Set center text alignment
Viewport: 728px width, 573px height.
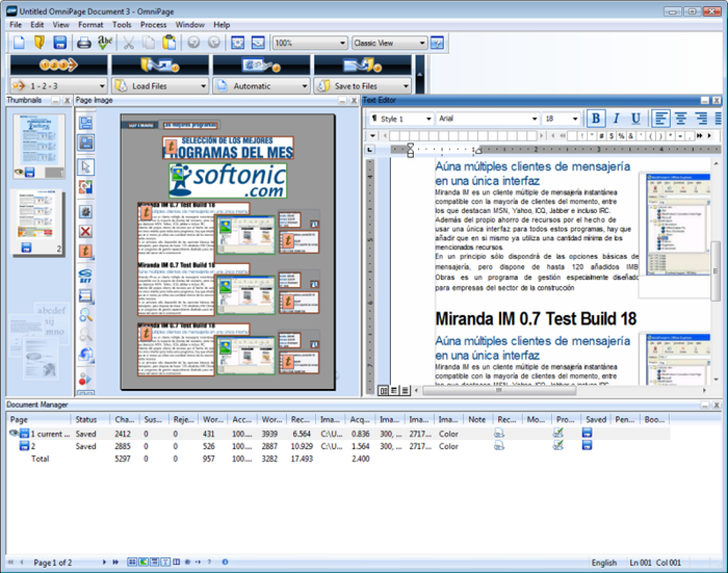coord(681,118)
